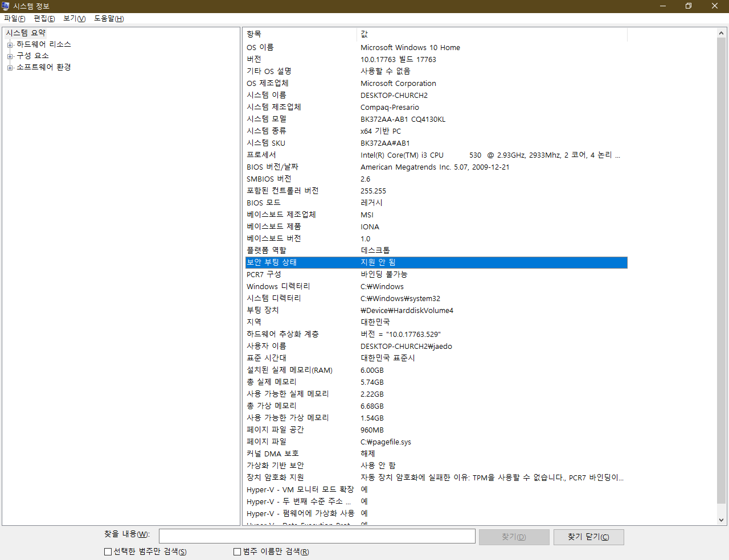Select 구성 요소 tree item
Image resolution: width=729 pixels, height=560 pixels.
pyautogui.click(x=32, y=56)
